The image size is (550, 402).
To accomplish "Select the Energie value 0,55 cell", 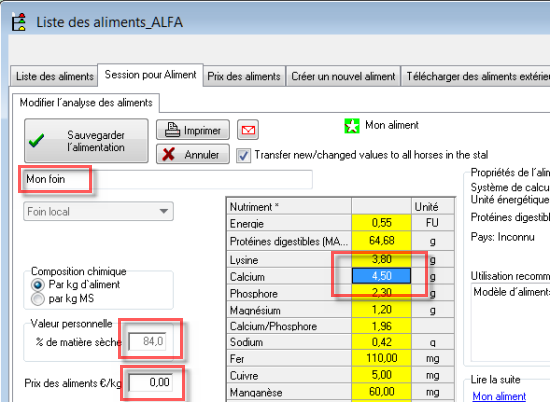I will (381, 223).
